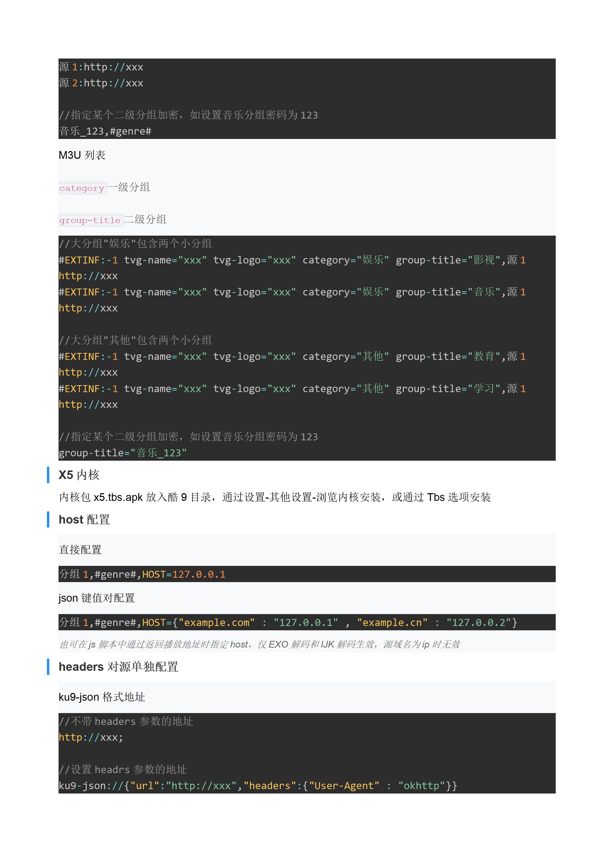Click the '直接配置' subheading text
This screenshot has width=614, height=868.
tap(80, 550)
